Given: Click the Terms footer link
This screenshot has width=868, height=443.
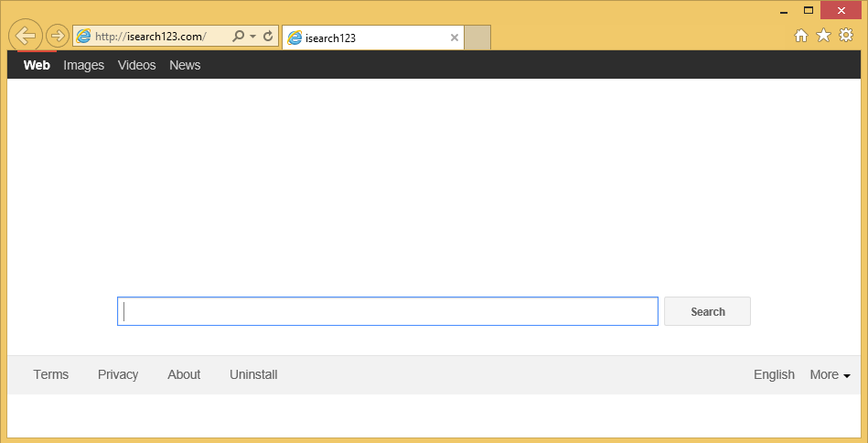Looking at the screenshot, I should (51, 374).
